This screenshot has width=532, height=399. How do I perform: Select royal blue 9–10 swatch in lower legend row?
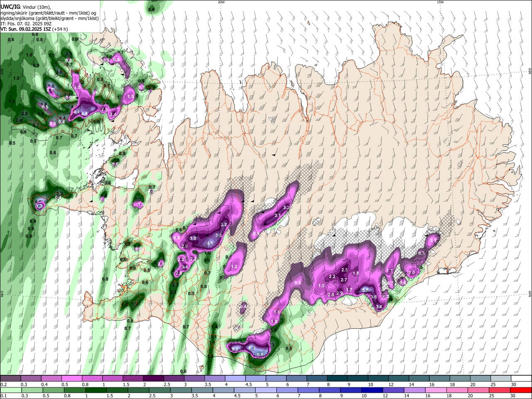(351, 390)
